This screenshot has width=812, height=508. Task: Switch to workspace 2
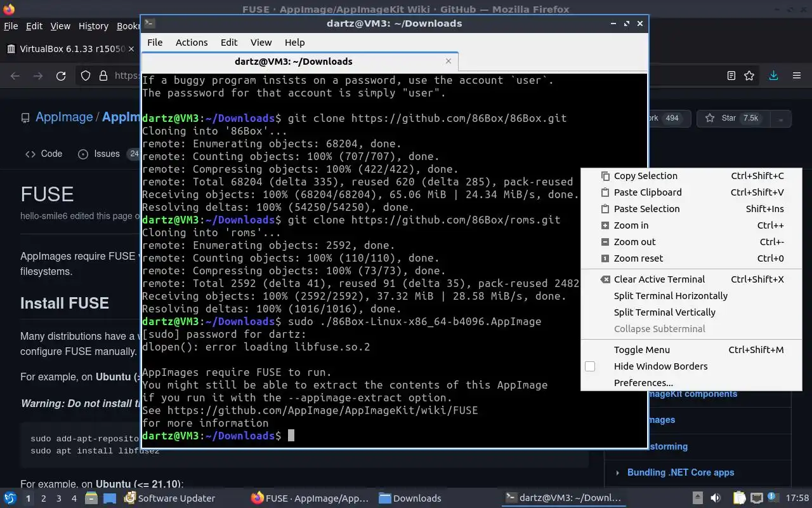[43, 498]
